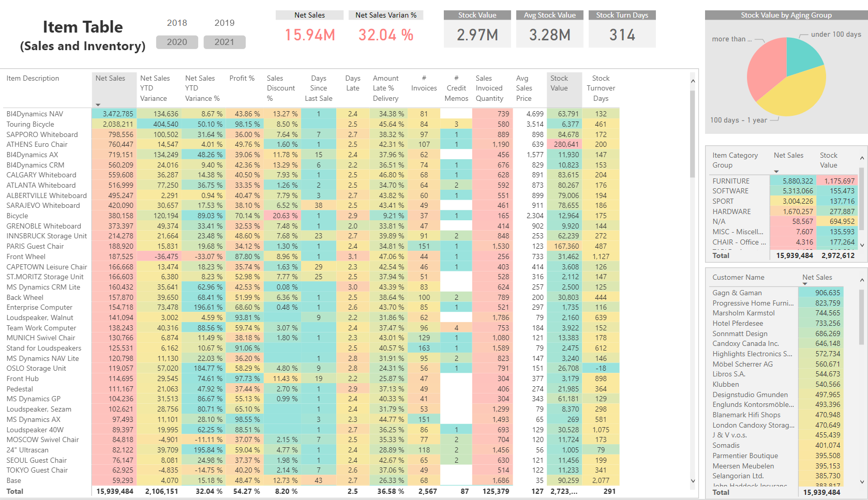Screen dimensions: 868x500
Task: Select the Touring Bicycle row in the item table
Action: 29,124
